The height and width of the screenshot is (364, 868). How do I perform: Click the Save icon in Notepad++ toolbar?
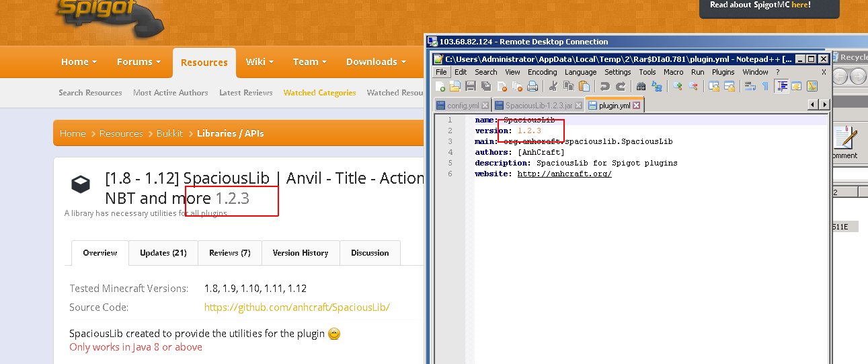(471, 86)
